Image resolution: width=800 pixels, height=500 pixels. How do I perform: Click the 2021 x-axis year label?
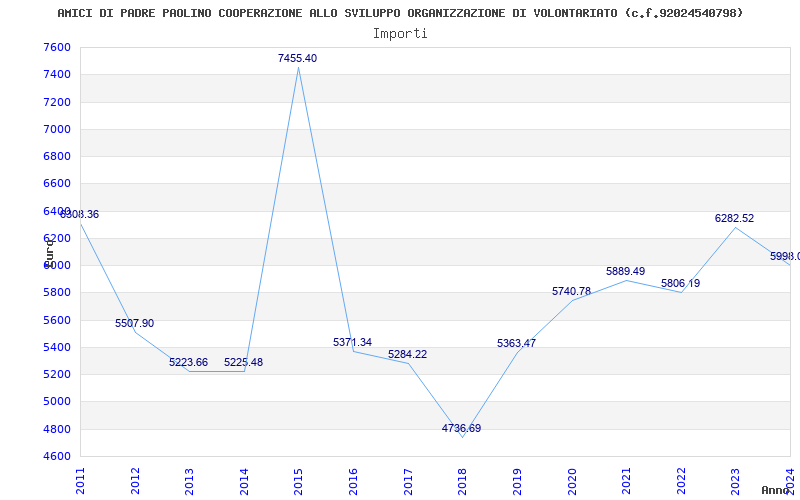tap(626, 481)
